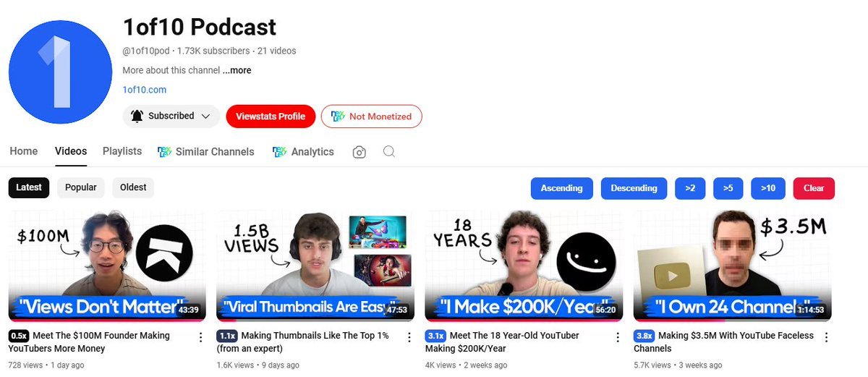Click the red Clear filter button

814,188
